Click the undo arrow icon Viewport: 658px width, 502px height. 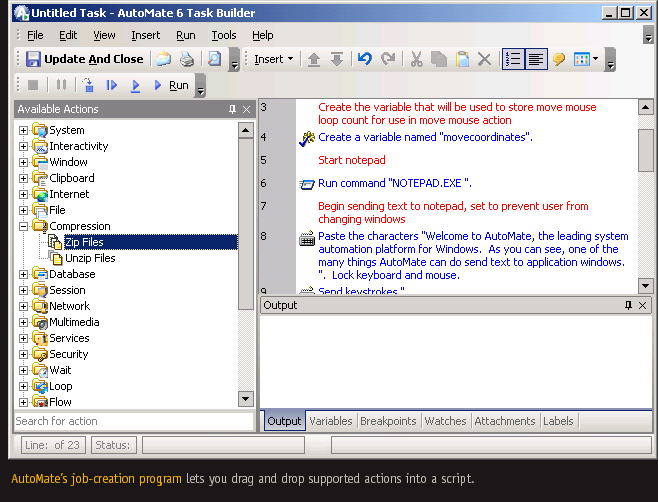(364, 59)
